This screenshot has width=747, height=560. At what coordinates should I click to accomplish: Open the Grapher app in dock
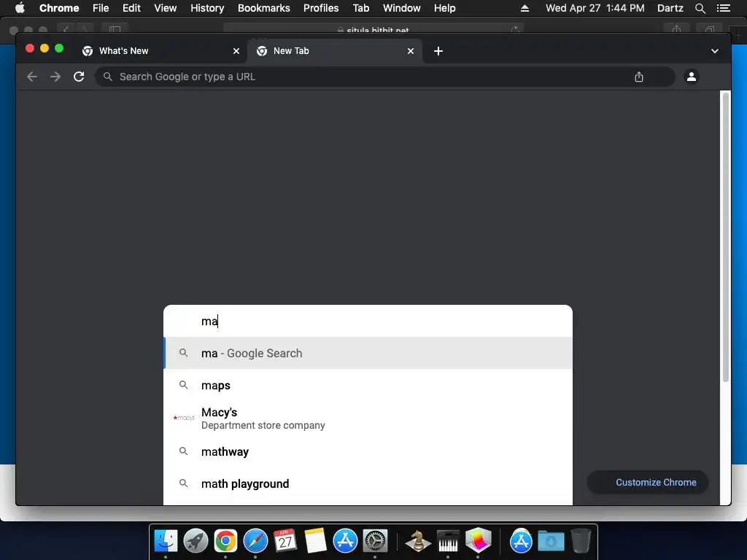pyautogui.click(x=478, y=541)
